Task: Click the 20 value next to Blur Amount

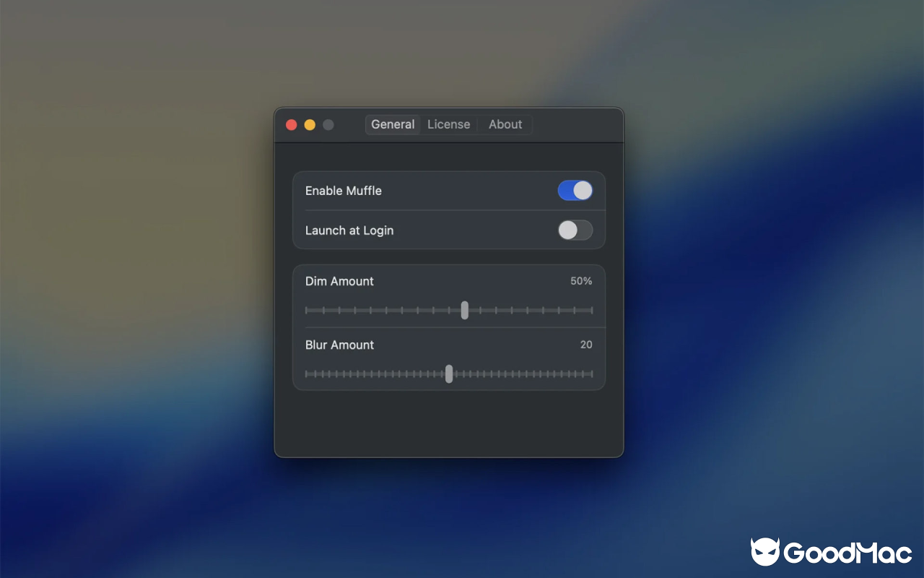Action: coord(586,345)
